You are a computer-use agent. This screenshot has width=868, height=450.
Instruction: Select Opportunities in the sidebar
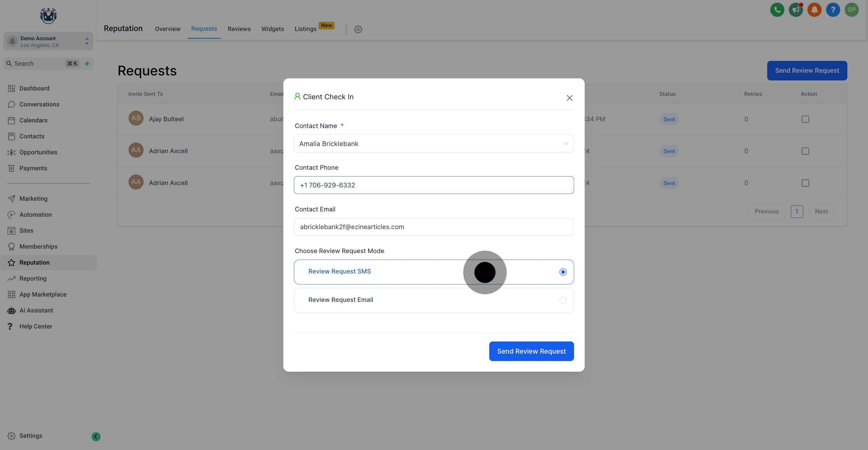tap(38, 152)
